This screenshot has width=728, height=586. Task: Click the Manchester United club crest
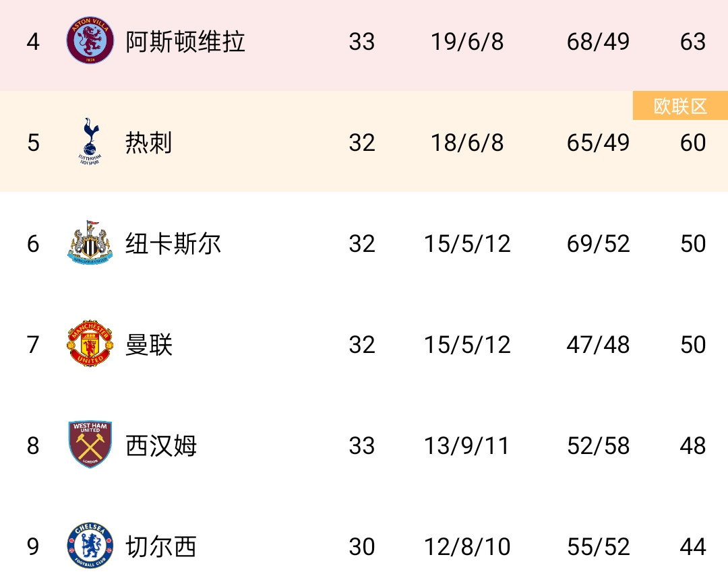coord(90,344)
